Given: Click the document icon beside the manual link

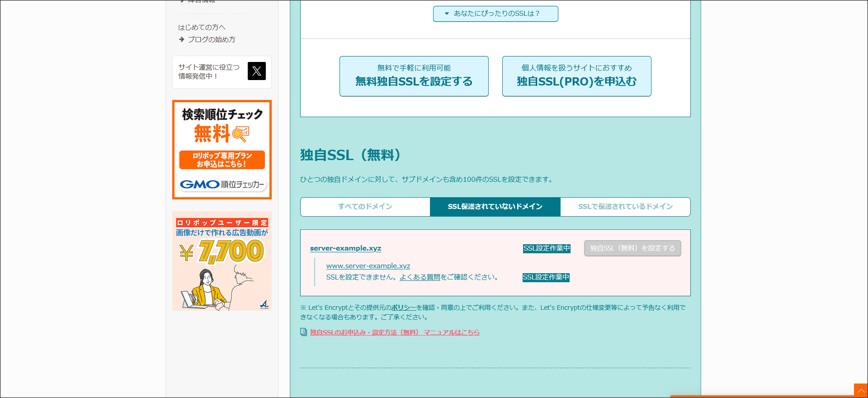Looking at the screenshot, I should [x=304, y=332].
